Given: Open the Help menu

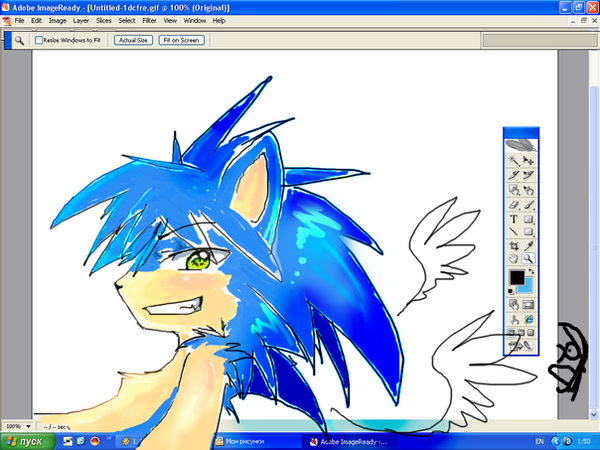Looking at the screenshot, I should tap(219, 21).
